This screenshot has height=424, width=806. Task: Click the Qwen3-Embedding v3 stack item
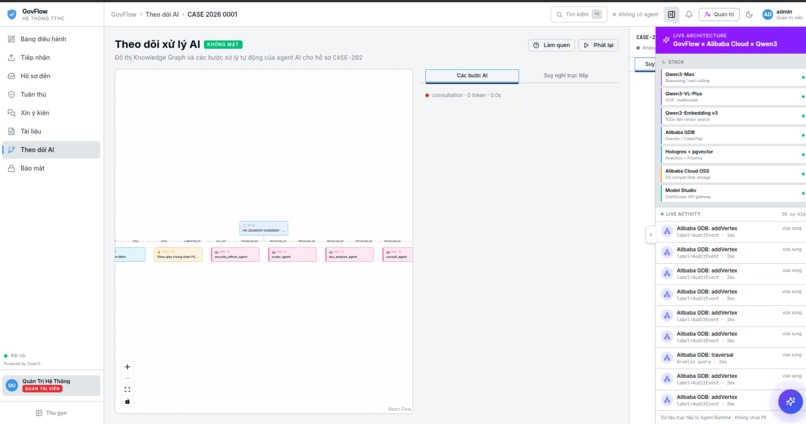(x=733, y=116)
